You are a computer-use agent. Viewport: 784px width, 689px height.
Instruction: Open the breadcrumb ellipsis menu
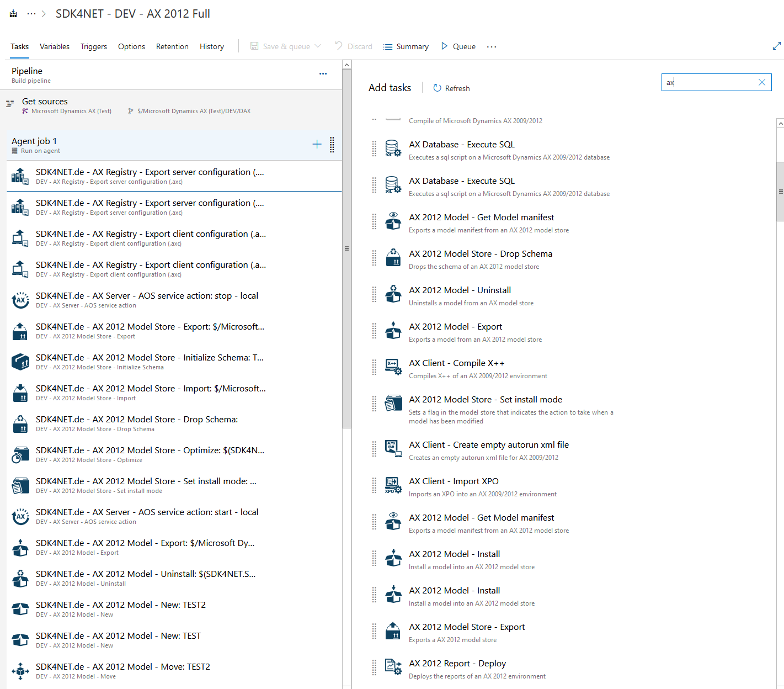[31, 14]
